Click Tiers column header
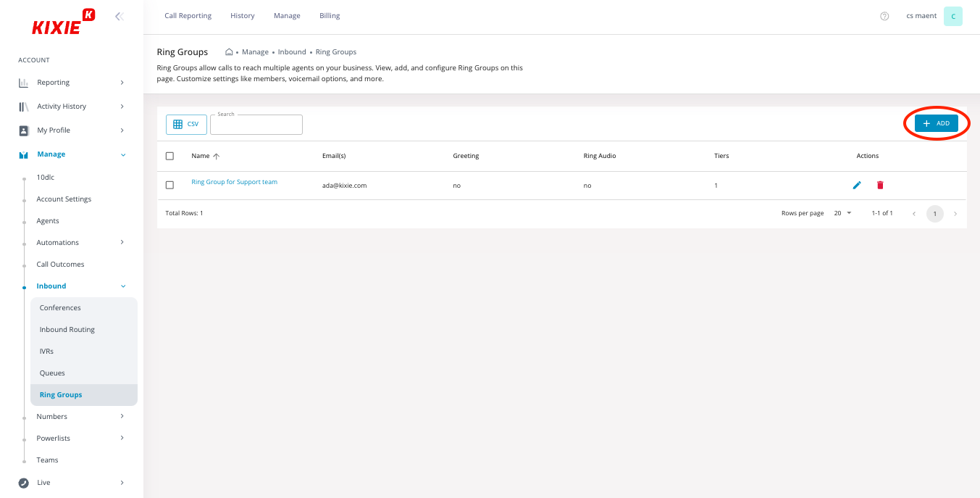 (721, 156)
